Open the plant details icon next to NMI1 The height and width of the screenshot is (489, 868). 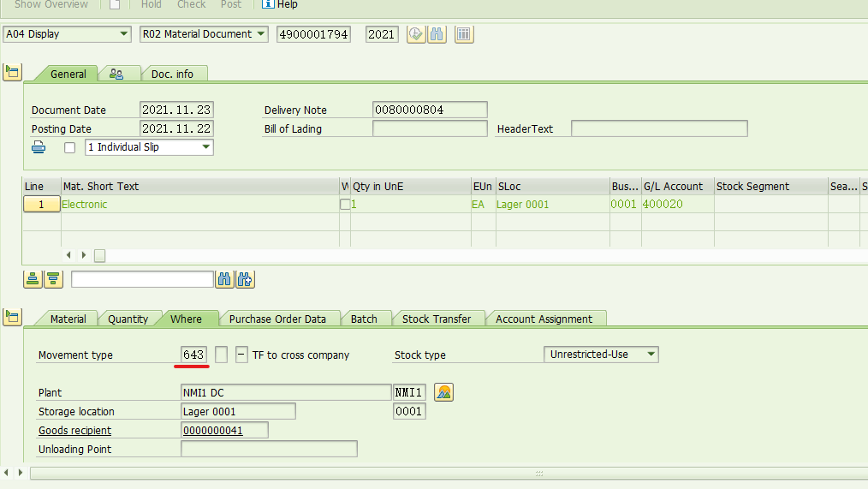point(444,392)
